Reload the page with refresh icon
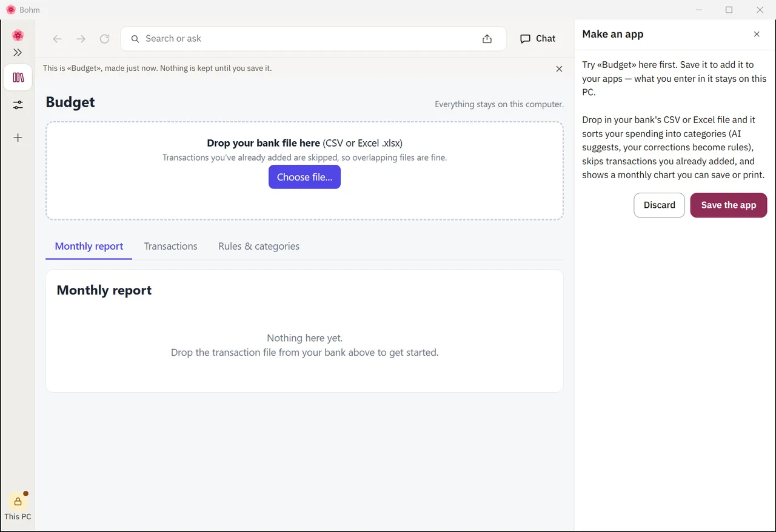Screen dimensions: 776x532 (105, 39)
